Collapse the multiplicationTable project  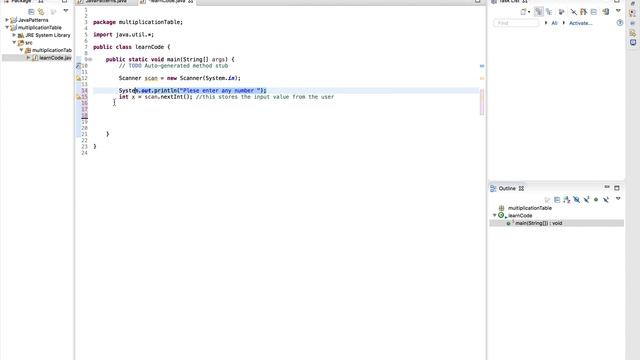(7, 27)
